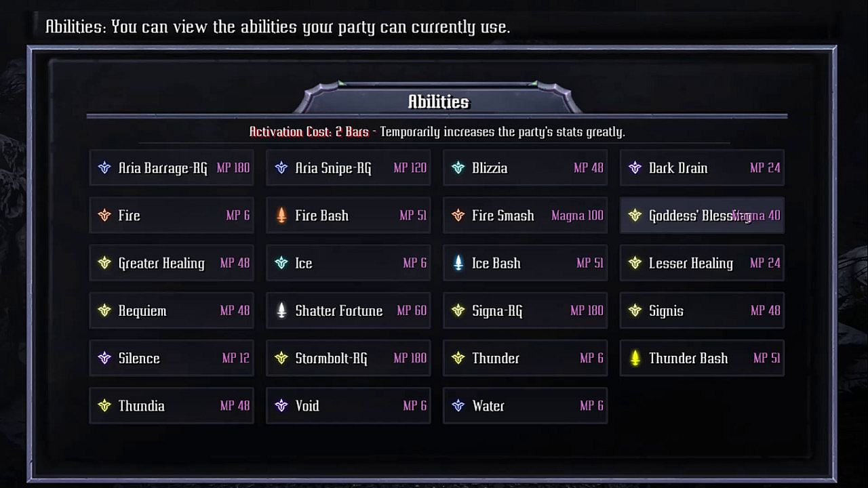Click the Dark Drain purple emblem icon

click(635, 168)
